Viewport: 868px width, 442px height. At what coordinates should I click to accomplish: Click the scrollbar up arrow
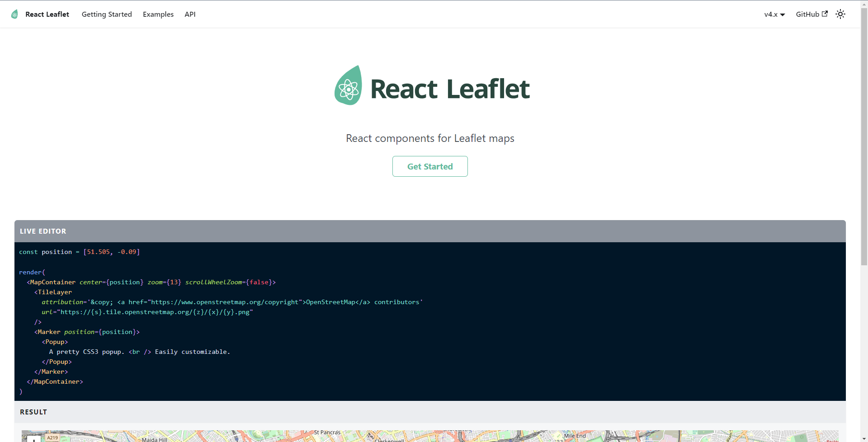pos(864,4)
